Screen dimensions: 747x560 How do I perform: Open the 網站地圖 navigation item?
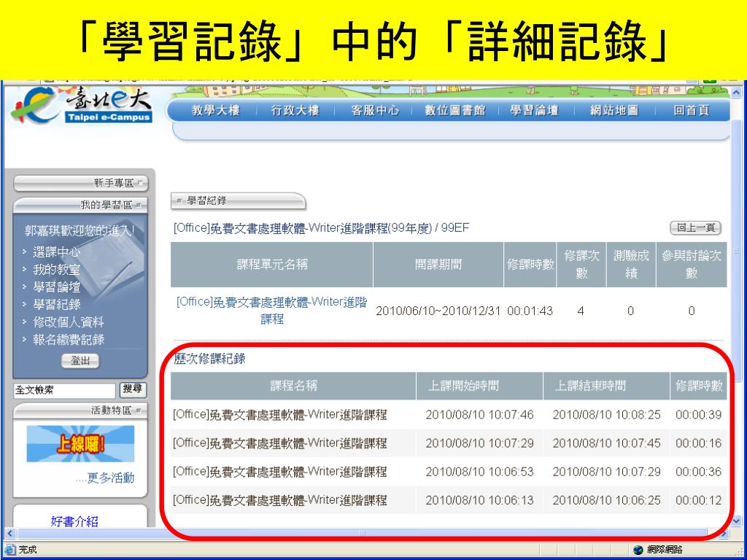pyautogui.click(x=614, y=111)
